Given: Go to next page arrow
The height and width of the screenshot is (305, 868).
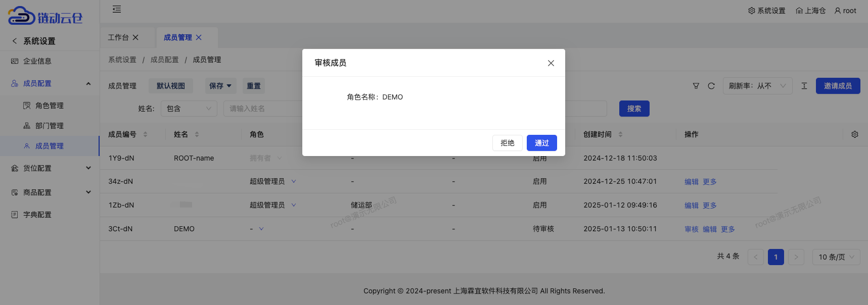Looking at the screenshot, I should [796, 257].
